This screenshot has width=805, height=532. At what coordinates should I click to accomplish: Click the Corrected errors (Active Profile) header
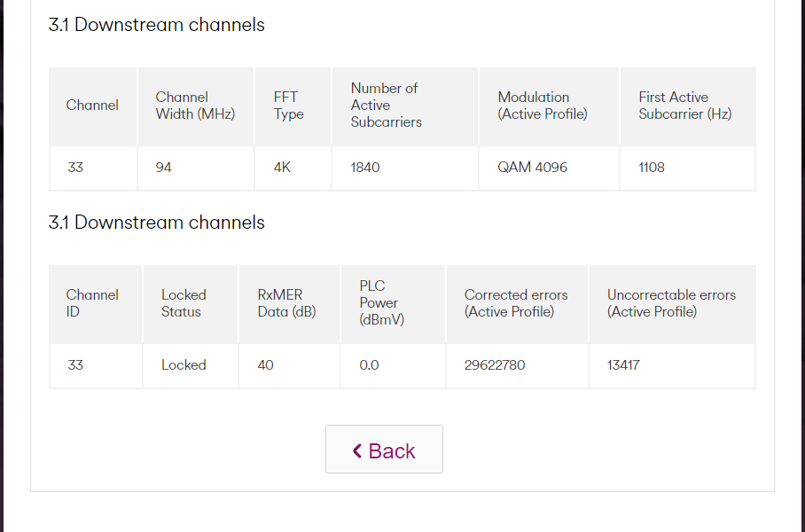pos(516,303)
